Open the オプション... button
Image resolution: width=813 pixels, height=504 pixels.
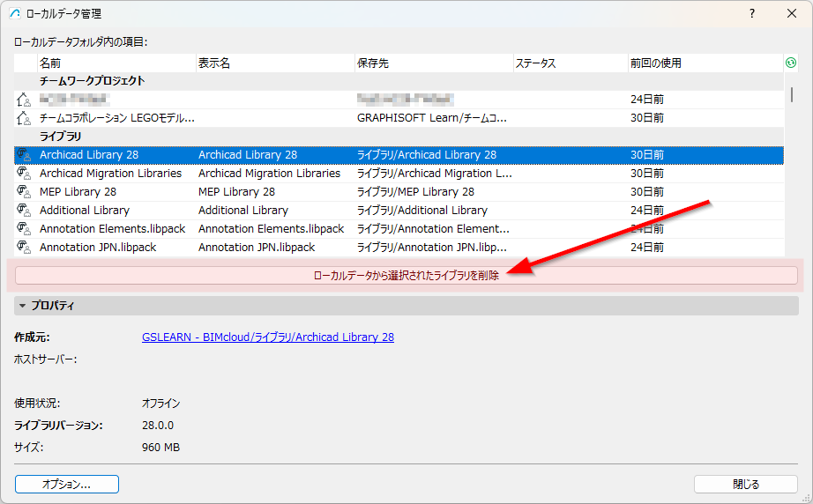tap(67, 485)
